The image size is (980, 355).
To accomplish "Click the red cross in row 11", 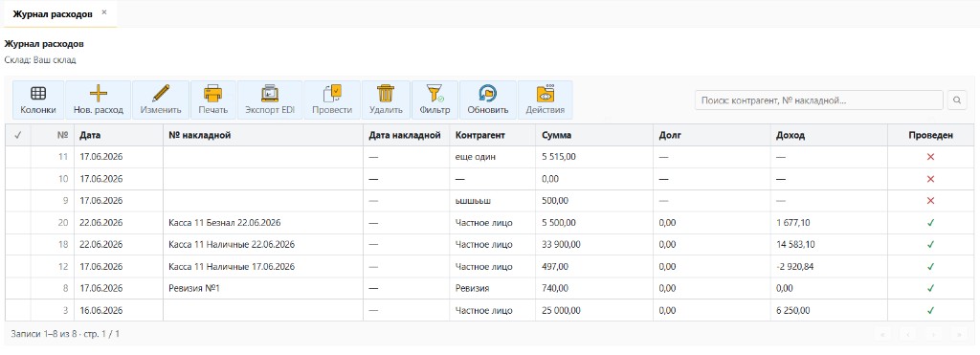I will pyautogui.click(x=930, y=157).
